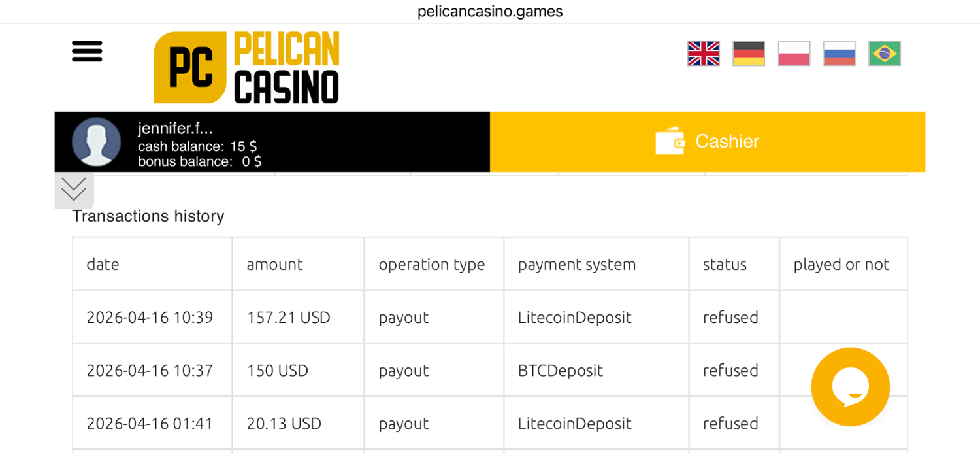Viewport: 980px width, 453px height.
Task: Open the Cashier button
Action: pos(707,142)
